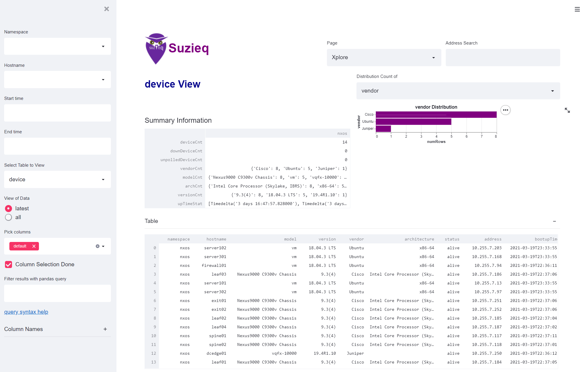This screenshot has height=372, width=588.
Task: Click the vqfx-10000 model cell
Action: click(284, 354)
